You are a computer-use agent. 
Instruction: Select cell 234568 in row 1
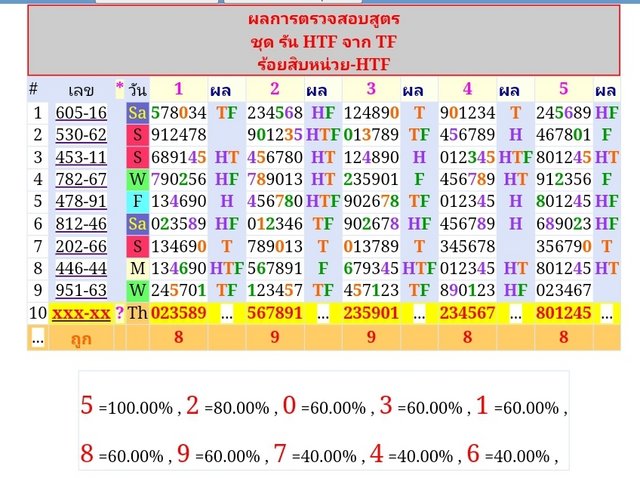tap(275, 113)
